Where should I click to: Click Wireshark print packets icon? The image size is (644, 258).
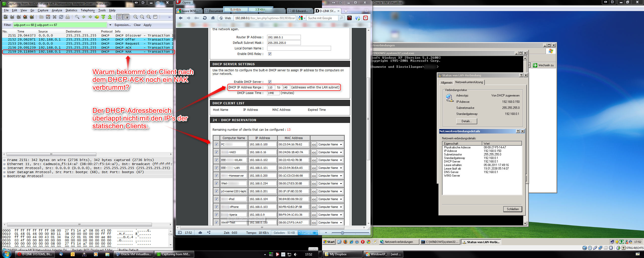pyautogui.click(x=68, y=17)
